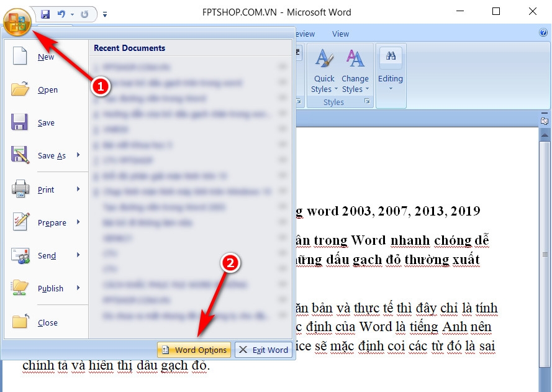Expand the Save As submenu arrow
Image resolution: width=552 pixels, height=392 pixels.
pyautogui.click(x=78, y=155)
